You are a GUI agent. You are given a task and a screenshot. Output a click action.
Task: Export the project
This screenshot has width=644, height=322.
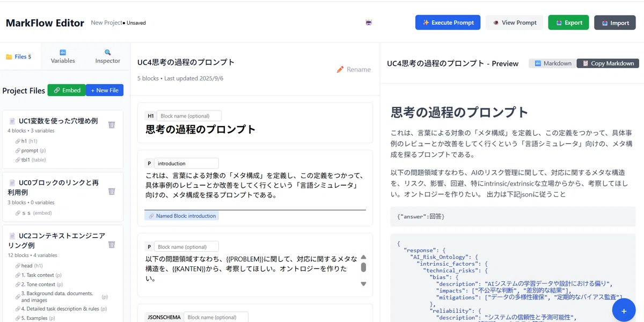coord(568,23)
